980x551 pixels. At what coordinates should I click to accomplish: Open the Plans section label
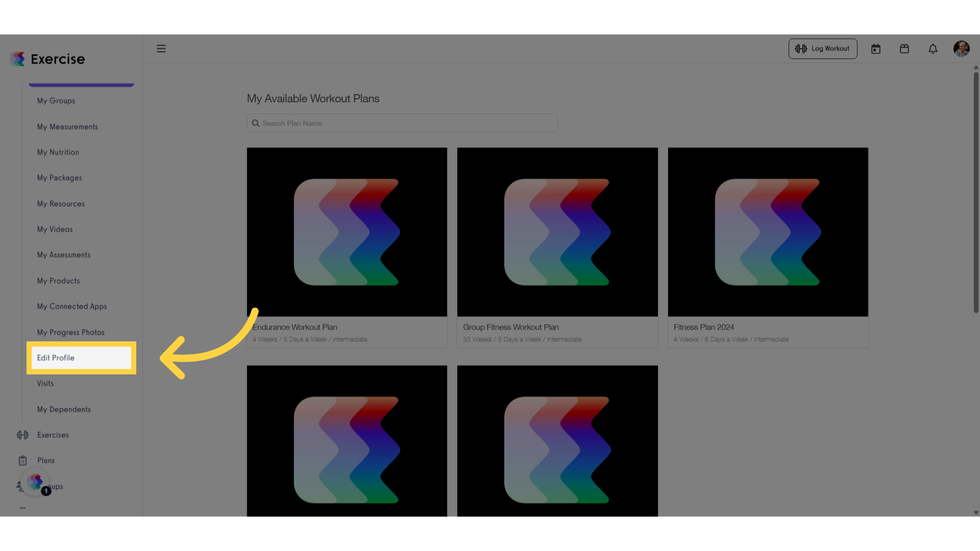[x=46, y=461]
